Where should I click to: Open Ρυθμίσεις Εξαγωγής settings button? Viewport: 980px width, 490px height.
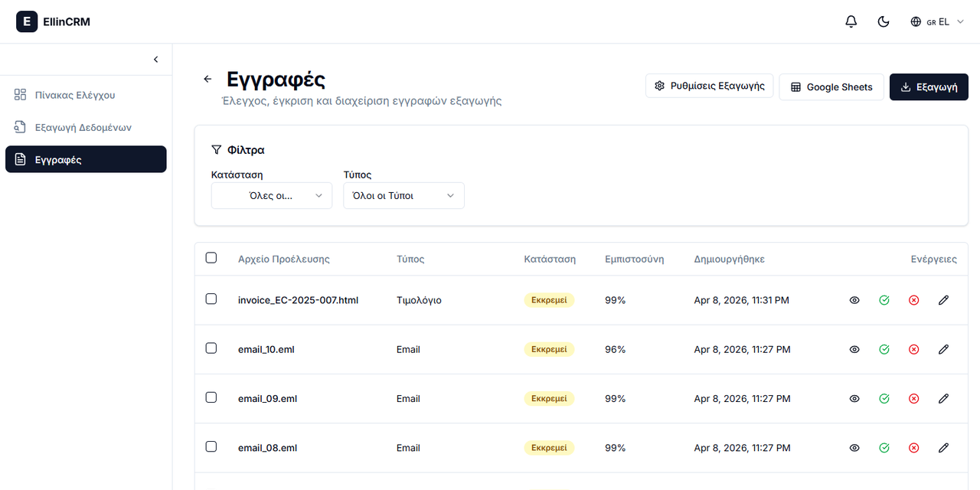click(709, 87)
